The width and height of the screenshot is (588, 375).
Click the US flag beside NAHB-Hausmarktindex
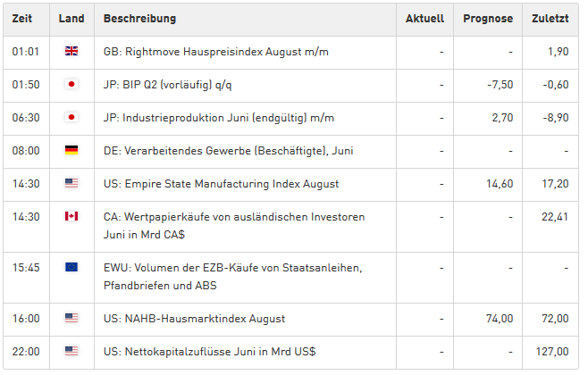tap(71, 318)
